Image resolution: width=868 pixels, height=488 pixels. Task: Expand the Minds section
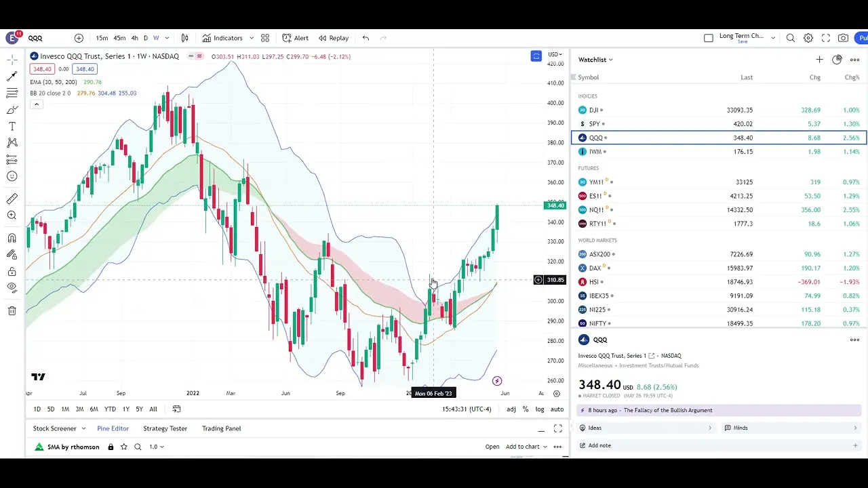click(x=791, y=428)
